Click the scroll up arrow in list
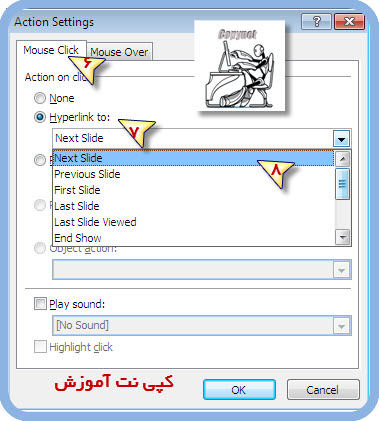The width and height of the screenshot is (379, 421). pos(343,159)
